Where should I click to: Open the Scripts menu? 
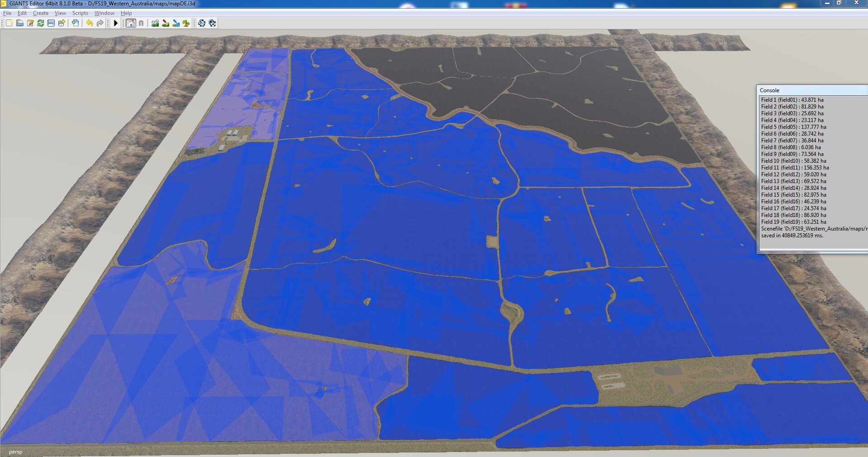pyautogui.click(x=80, y=13)
